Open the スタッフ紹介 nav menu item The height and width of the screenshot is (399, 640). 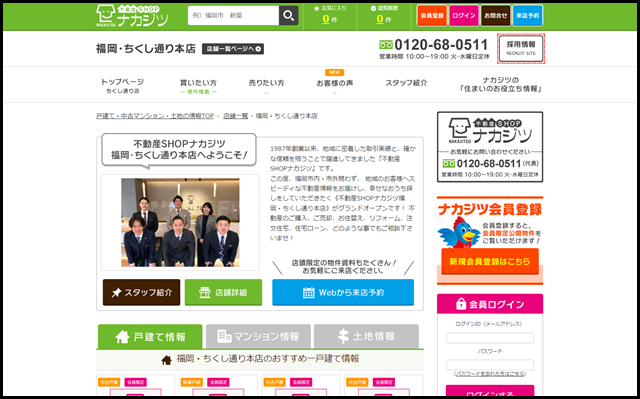coord(406,83)
